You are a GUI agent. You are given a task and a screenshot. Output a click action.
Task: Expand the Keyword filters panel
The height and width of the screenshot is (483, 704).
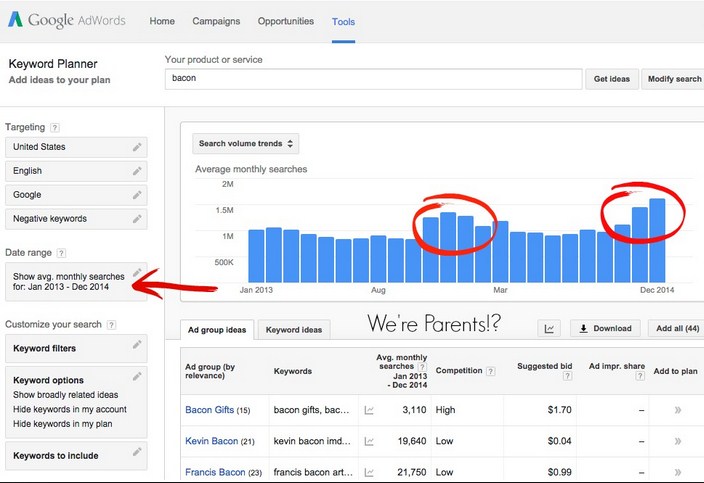tap(76, 348)
